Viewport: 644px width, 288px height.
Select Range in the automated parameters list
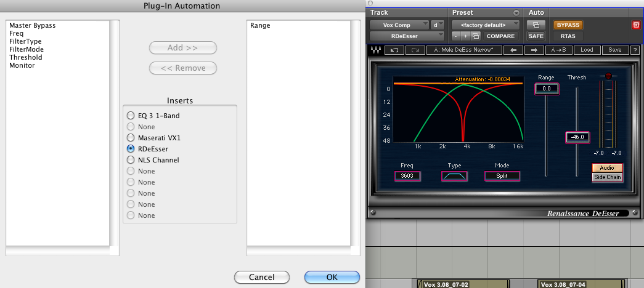260,25
